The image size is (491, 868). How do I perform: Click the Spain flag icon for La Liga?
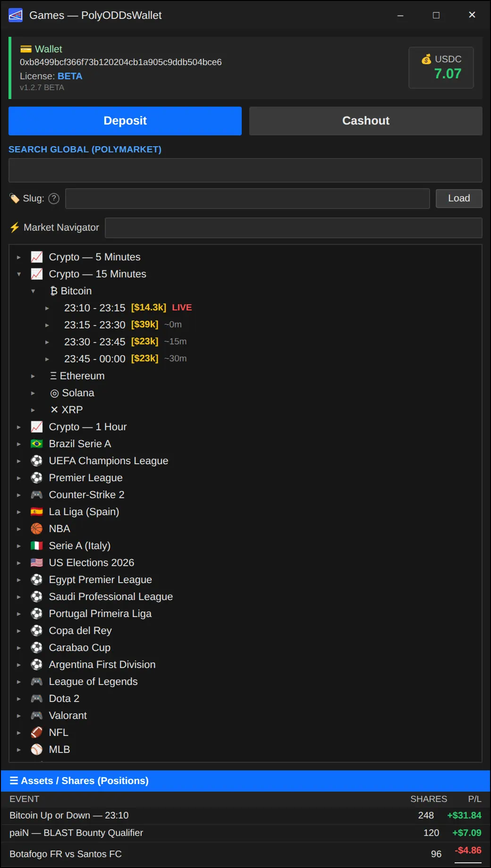click(x=37, y=512)
